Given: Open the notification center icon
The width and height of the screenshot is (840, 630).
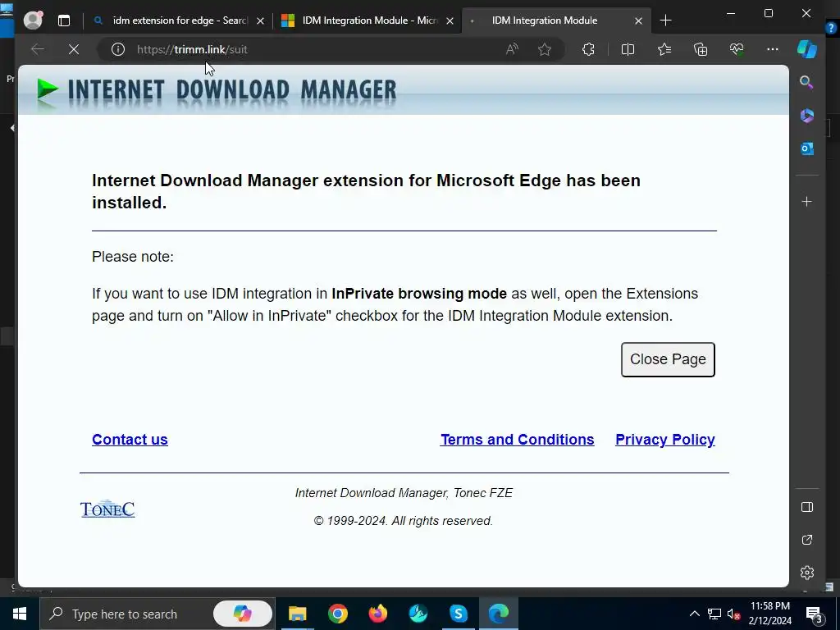Looking at the screenshot, I should [x=815, y=615].
